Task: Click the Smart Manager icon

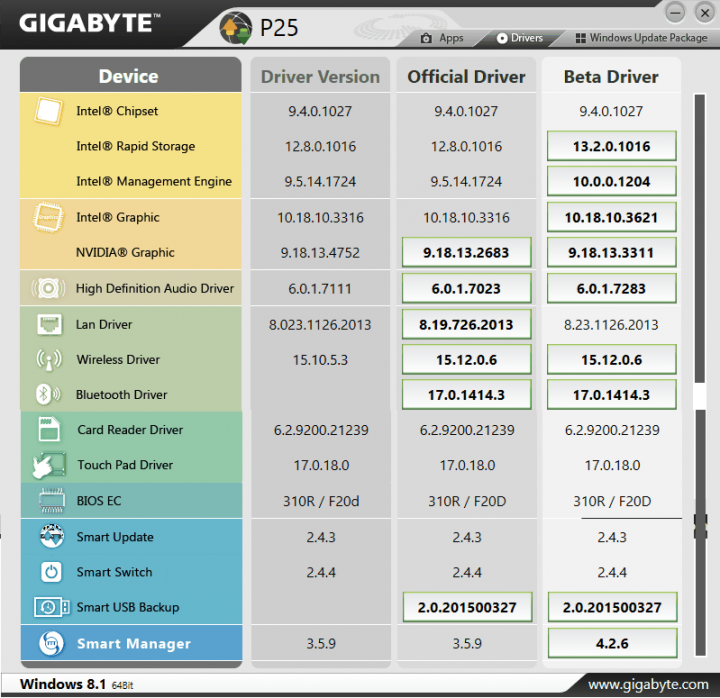Action: pyautogui.click(x=51, y=643)
